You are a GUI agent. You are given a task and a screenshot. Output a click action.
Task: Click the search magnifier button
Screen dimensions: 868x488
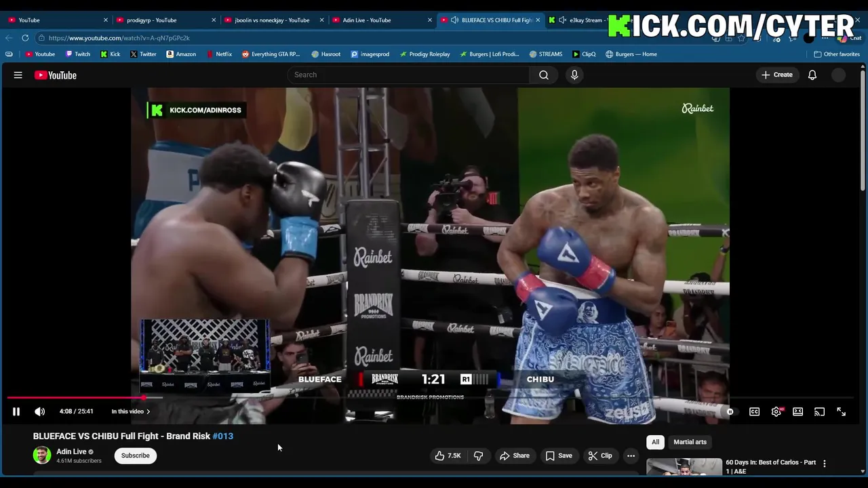point(544,75)
